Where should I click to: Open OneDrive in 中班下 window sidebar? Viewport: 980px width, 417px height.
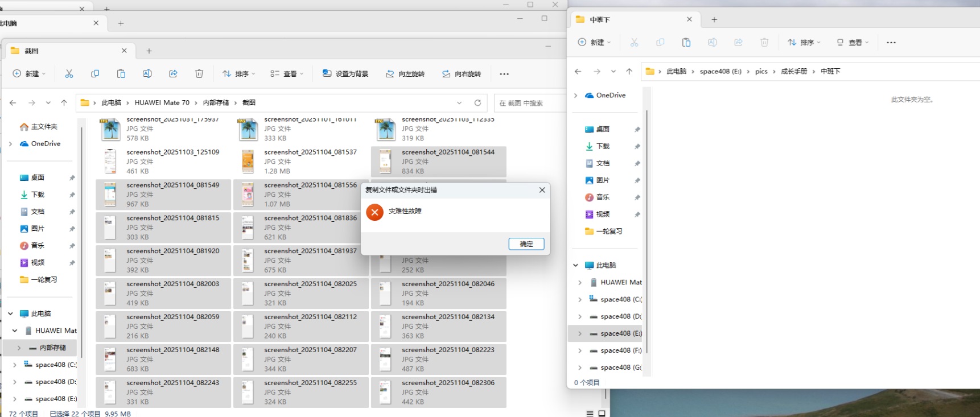point(606,95)
